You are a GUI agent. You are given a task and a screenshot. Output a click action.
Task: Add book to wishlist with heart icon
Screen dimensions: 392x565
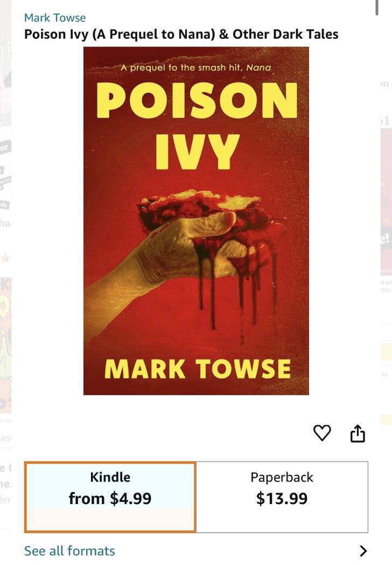point(322,433)
